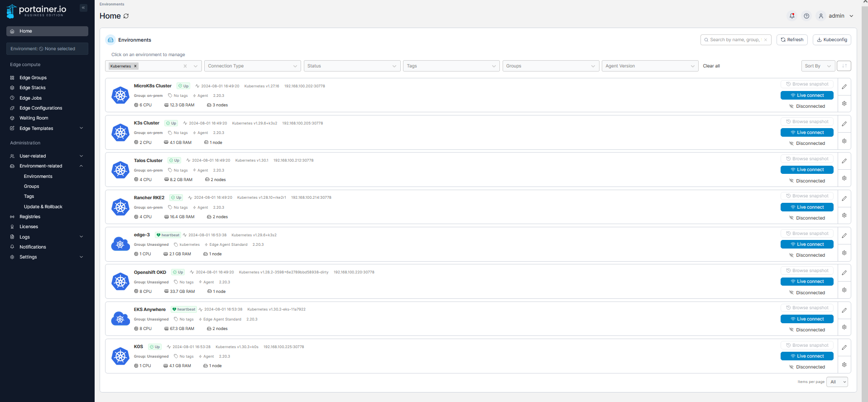Click the Kubernetes icon of MicroK8s Cluster
This screenshot has height=402, width=868.
(x=120, y=95)
